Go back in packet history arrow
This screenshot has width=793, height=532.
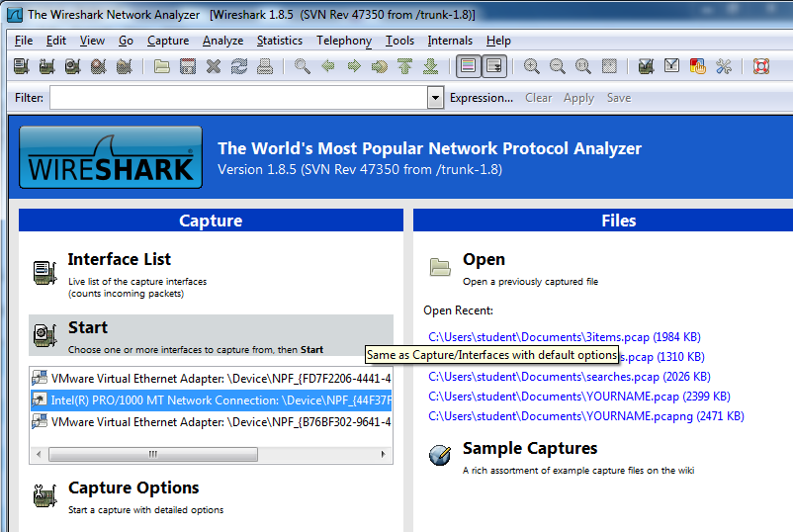click(328, 66)
